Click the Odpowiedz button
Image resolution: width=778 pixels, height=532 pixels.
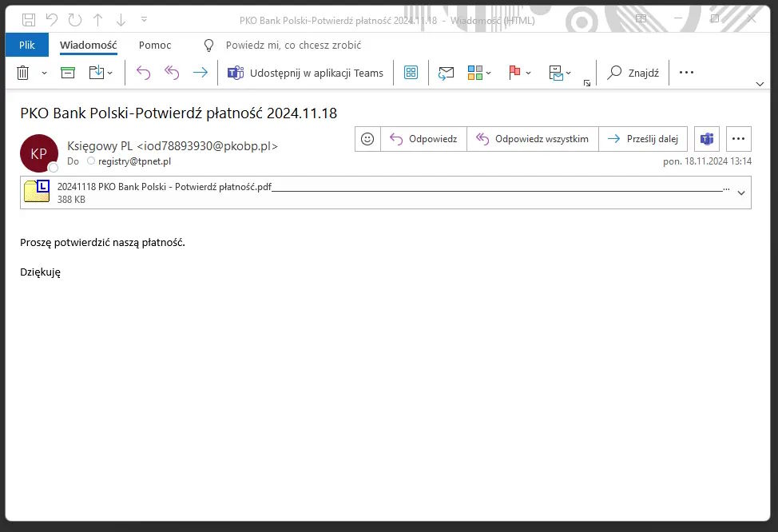pos(424,139)
